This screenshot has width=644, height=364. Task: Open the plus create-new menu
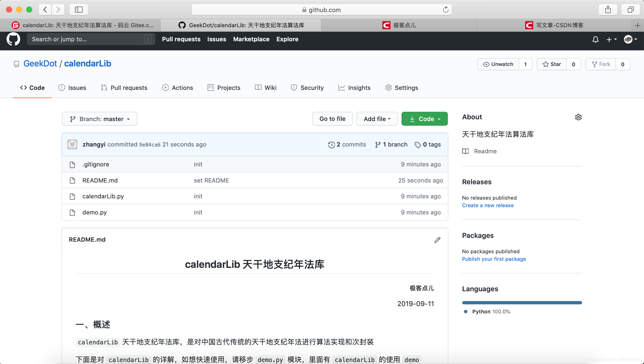(611, 40)
